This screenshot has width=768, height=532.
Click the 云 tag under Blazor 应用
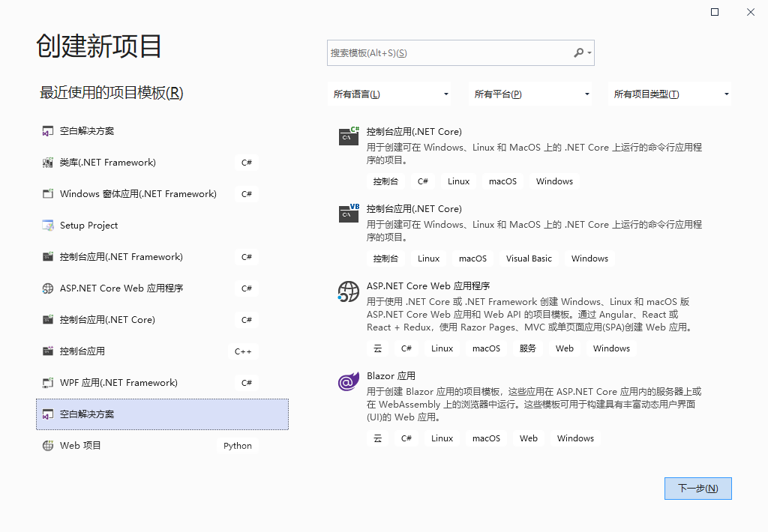[378, 438]
